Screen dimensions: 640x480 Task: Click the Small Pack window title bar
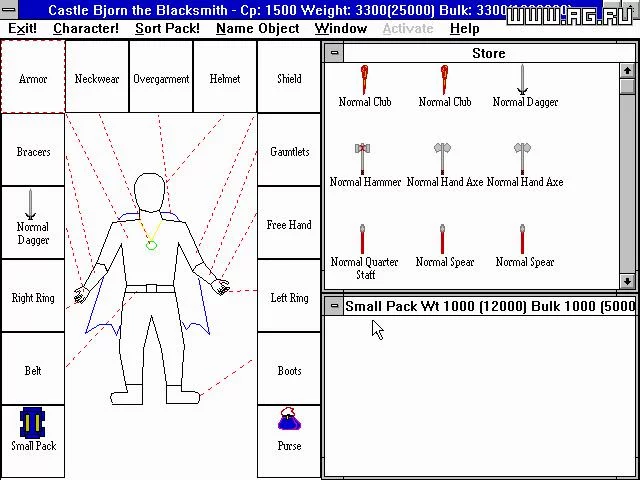click(489, 306)
